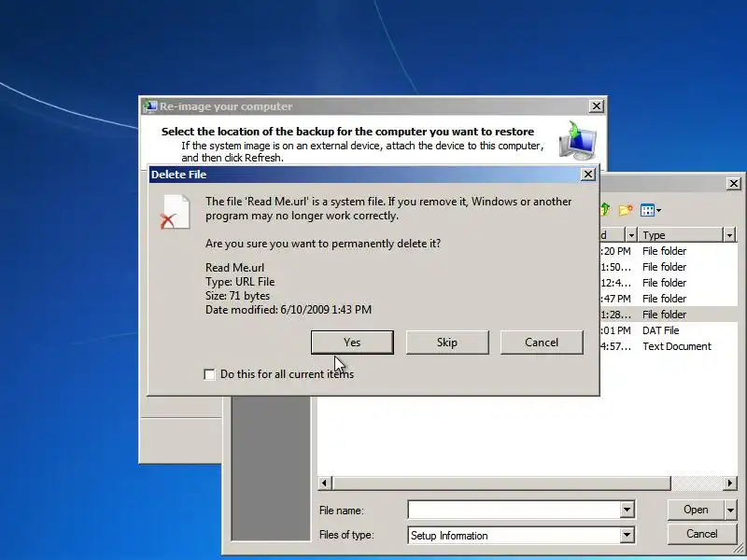The image size is (747, 560).
Task: Expand the Views menu dropdown arrow
Action: [x=659, y=211]
